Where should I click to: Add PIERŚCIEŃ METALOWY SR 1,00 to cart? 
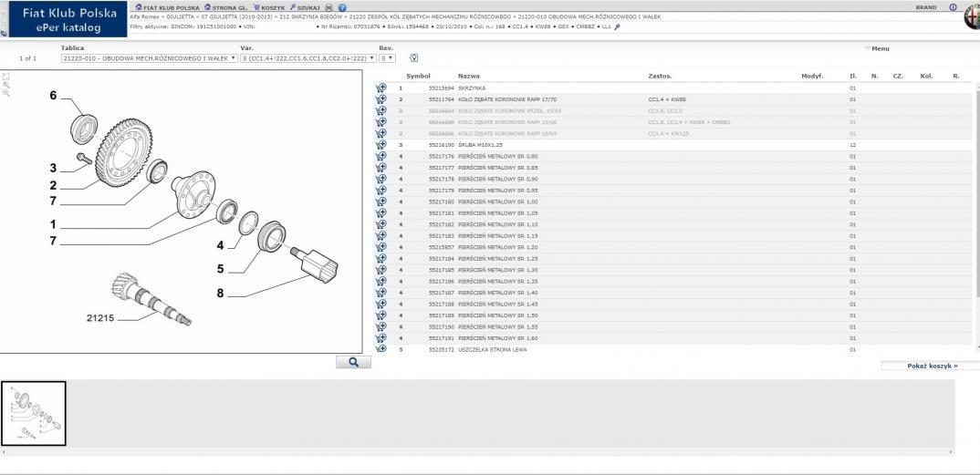coord(381,201)
